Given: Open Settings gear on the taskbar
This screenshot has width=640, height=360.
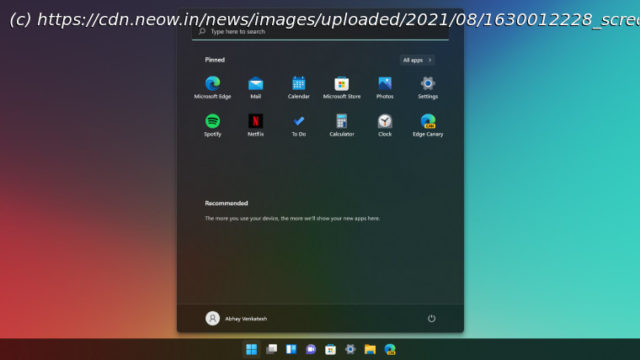Looking at the screenshot, I should point(350,349).
